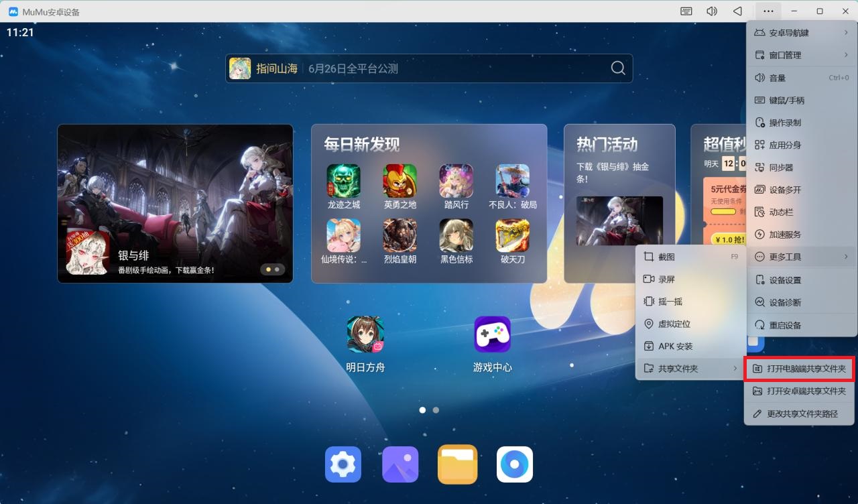Expand 共享文件夹 submenu
Image resolution: width=858 pixels, height=504 pixels.
[x=690, y=369]
